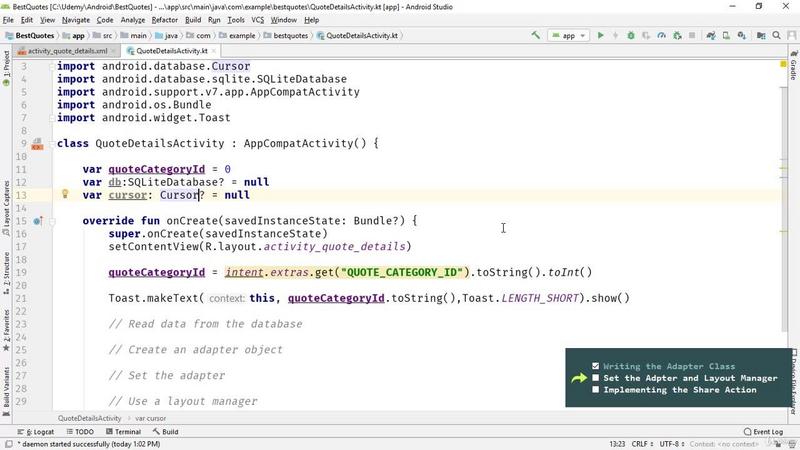Open the Layout Captures side panel
This screenshot has width=800, height=450.
pyautogui.click(x=6, y=208)
